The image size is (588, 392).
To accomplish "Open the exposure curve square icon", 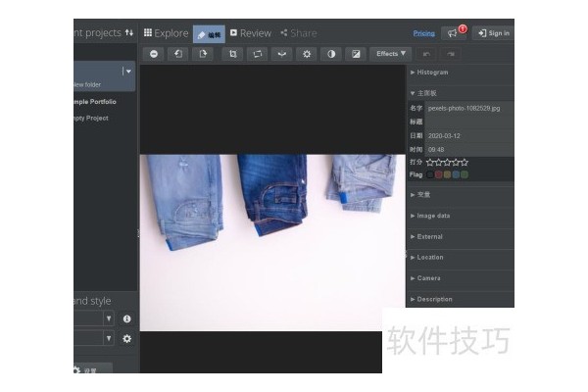I will point(356,54).
